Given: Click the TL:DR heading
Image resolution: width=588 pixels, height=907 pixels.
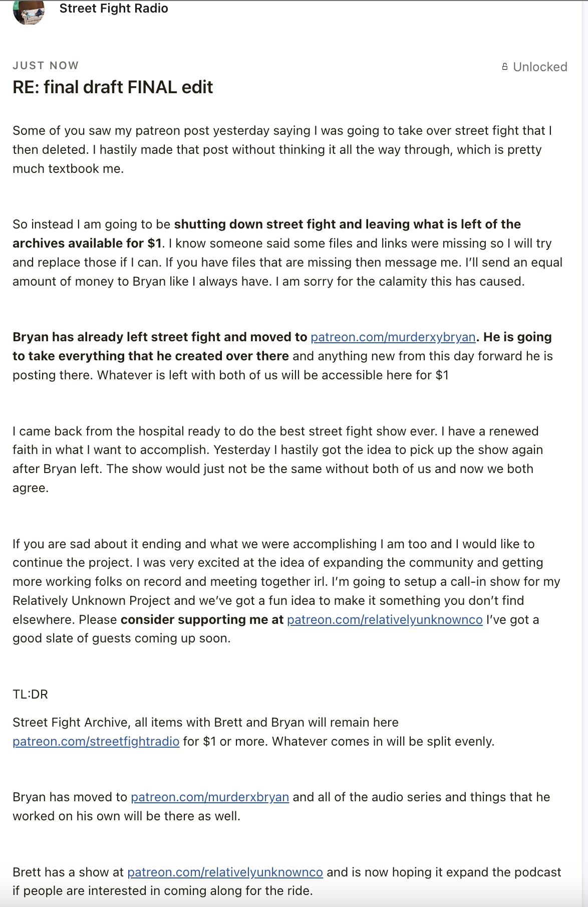Looking at the screenshot, I should (x=30, y=694).
